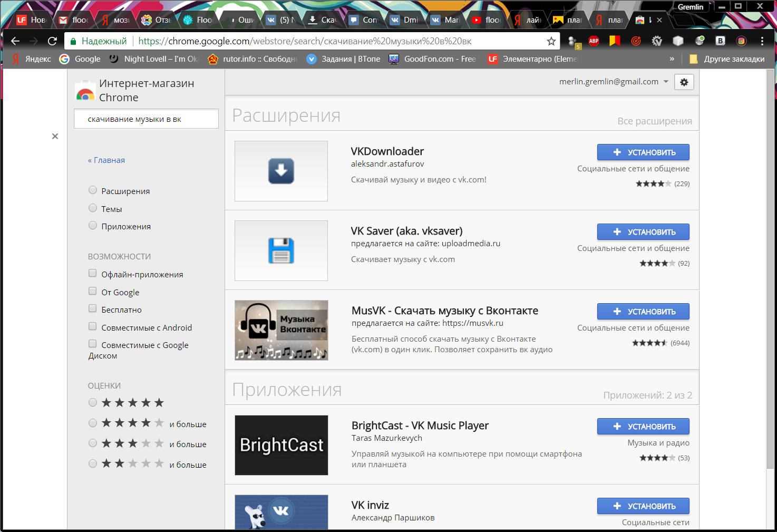Image resolution: width=777 pixels, height=532 pixels.
Task: Open the Задания | BTone bookmark
Action: (x=343, y=59)
